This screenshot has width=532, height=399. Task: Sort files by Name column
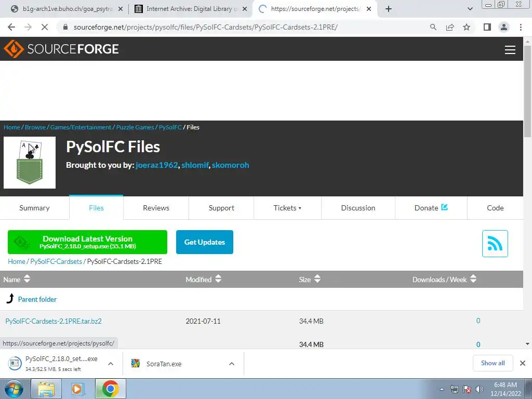[17, 279]
